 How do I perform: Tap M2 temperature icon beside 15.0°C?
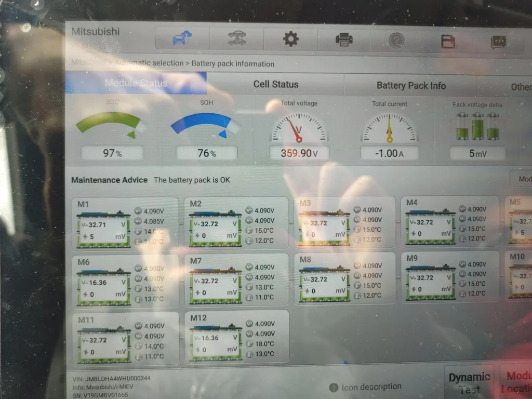(x=249, y=230)
